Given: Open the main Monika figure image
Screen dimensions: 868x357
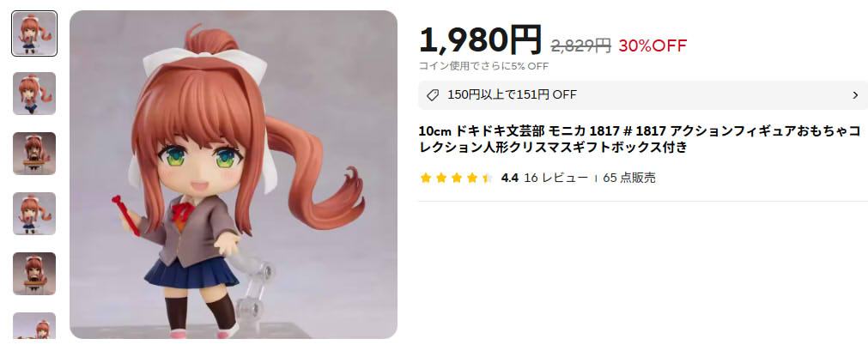Looking at the screenshot, I should tap(233, 174).
